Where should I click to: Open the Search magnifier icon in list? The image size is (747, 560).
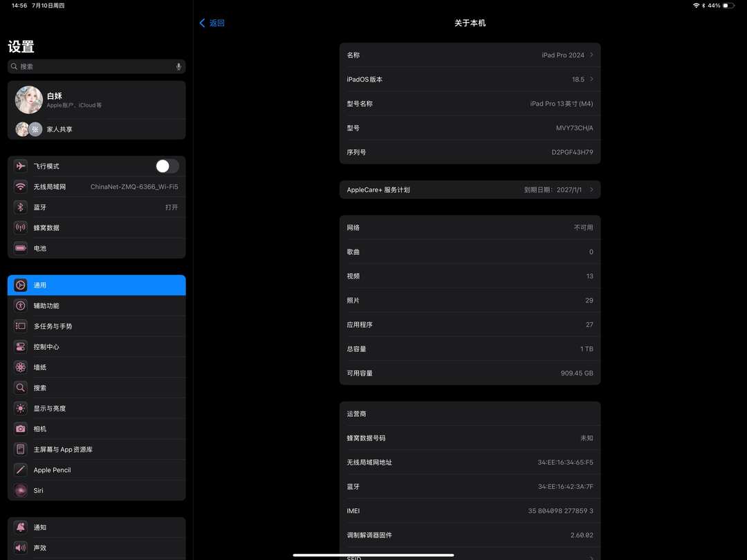tap(21, 388)
